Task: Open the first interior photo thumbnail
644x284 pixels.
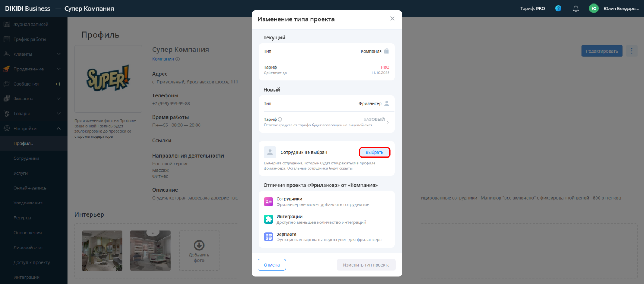Action: click(x=102, y=250)
